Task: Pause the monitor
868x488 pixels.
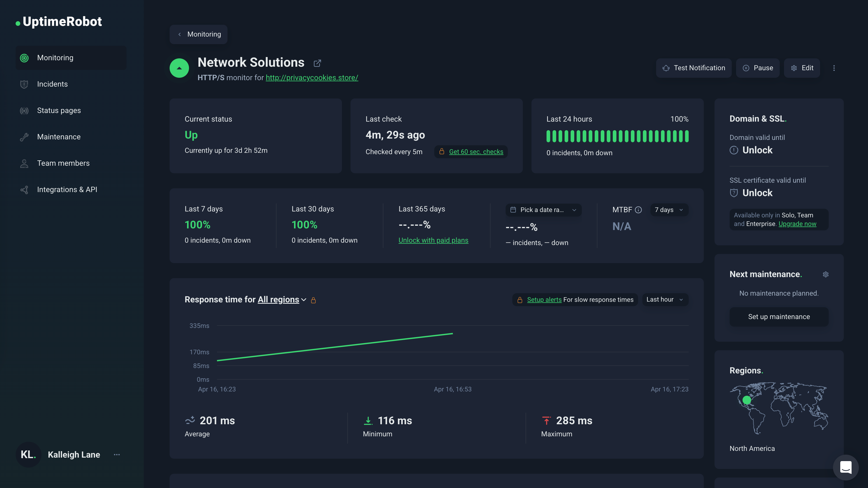Action: (x=757, y=68)
